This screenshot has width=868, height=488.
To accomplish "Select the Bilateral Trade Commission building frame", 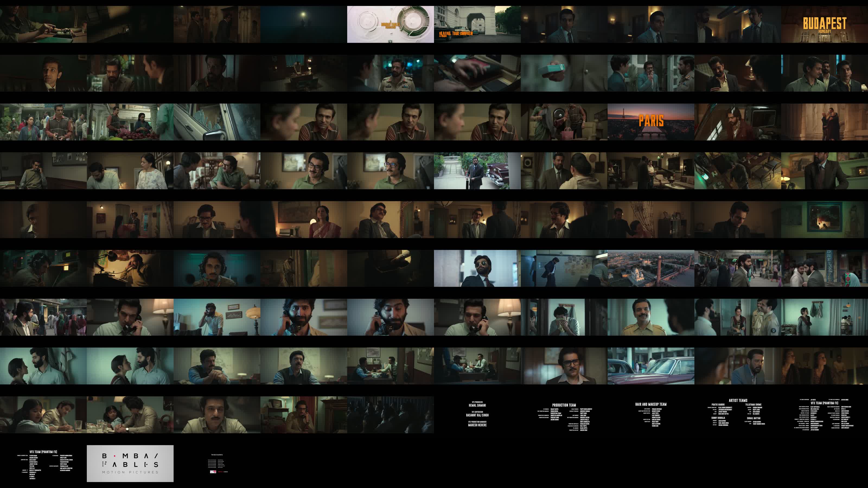I will coord(477,24).
